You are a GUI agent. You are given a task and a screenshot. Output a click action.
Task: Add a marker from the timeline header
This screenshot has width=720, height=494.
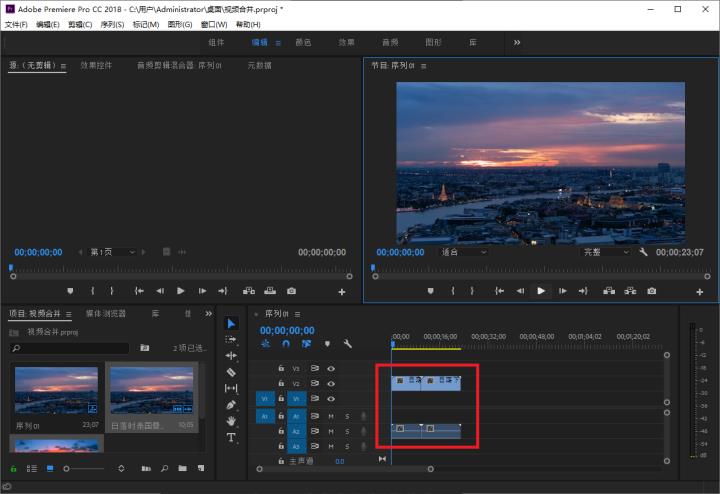point(327,344)
